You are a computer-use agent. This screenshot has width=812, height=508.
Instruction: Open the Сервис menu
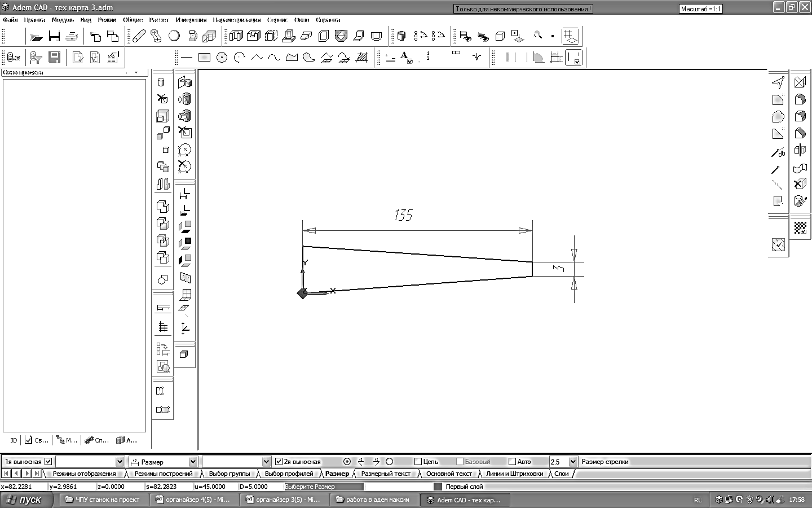pos(277,20)
